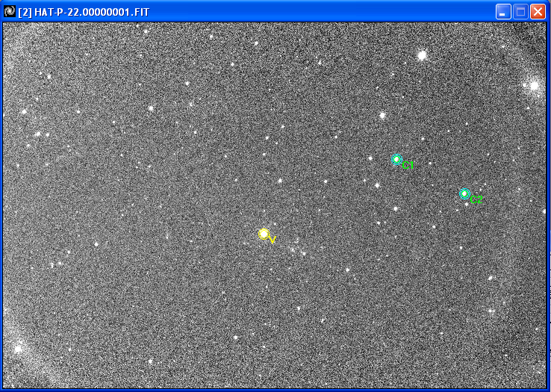Click the bright star directly above C1 marker
The height and width of the screenshot is (392, 551).
[x=382, y=115]
